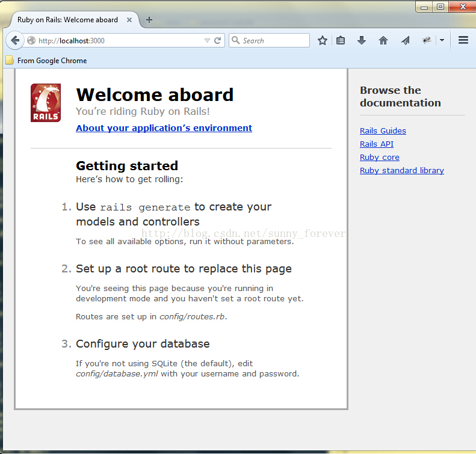Click the search magnifier icon
Image resolution: width=476 pixels, height=454 pixels.
[x=235, y=40]
